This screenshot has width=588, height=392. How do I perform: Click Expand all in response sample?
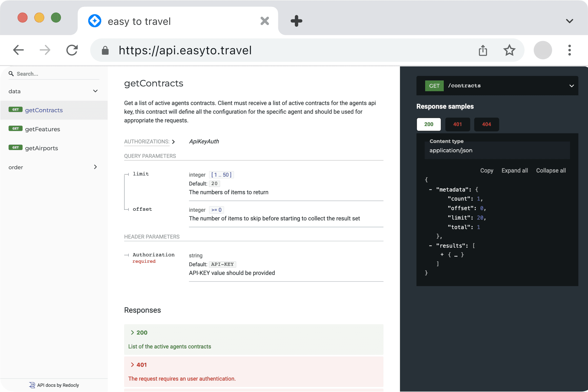click(x=514, y=171)
